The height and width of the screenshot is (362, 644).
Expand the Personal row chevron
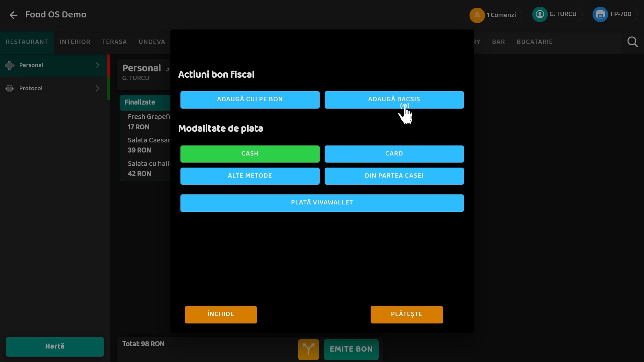point(98,65)
